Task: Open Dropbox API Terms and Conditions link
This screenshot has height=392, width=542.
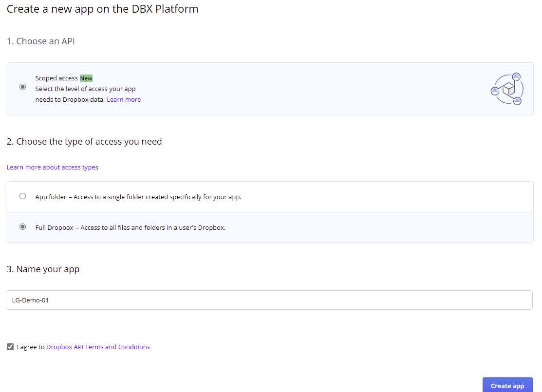Action: pyautogui.click(x=98, y=347)
